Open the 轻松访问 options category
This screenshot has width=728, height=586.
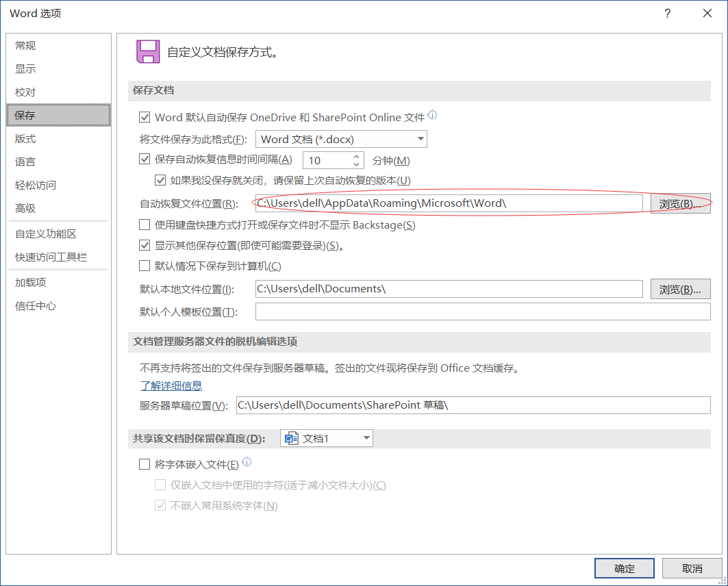coord(58,185)
